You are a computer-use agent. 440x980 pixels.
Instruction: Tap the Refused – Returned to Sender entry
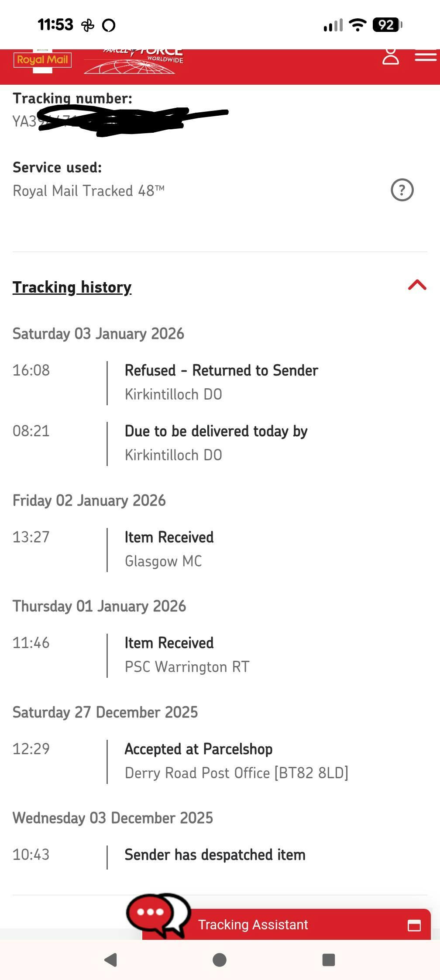pos(221,370)
